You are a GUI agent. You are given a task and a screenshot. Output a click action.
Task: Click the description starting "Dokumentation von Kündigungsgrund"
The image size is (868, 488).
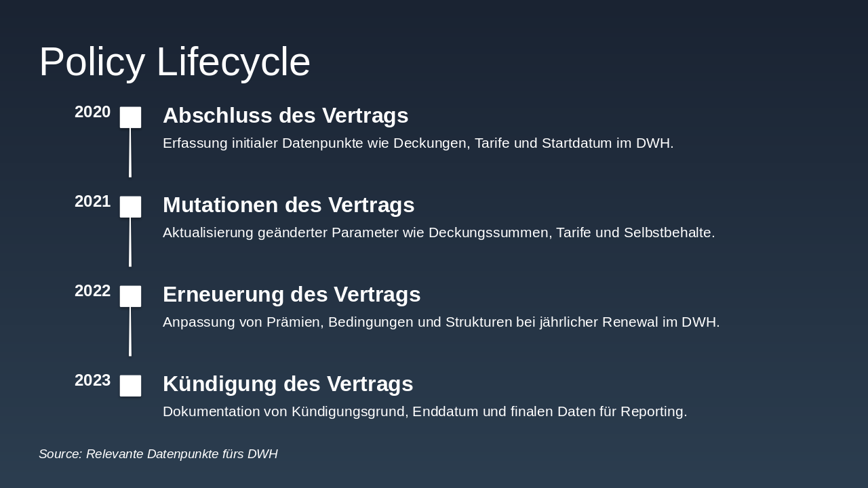pyautogui.click(x=425, y=411)
